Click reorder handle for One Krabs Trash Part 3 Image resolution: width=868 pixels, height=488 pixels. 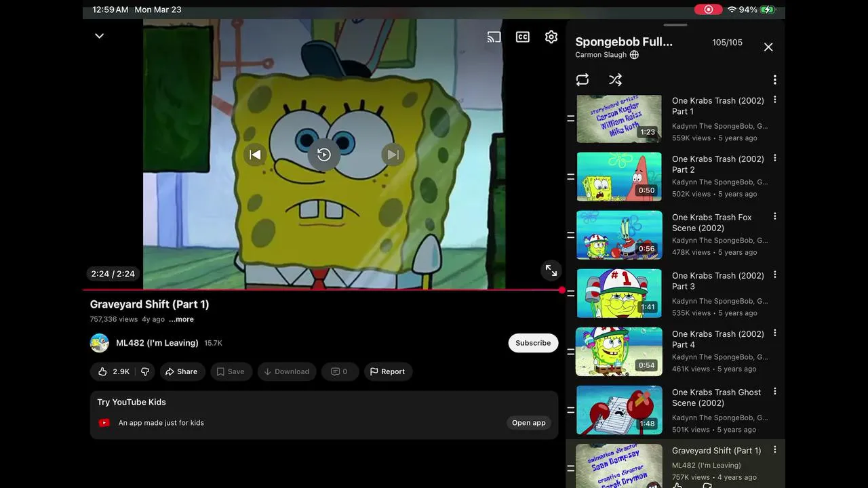571,293
